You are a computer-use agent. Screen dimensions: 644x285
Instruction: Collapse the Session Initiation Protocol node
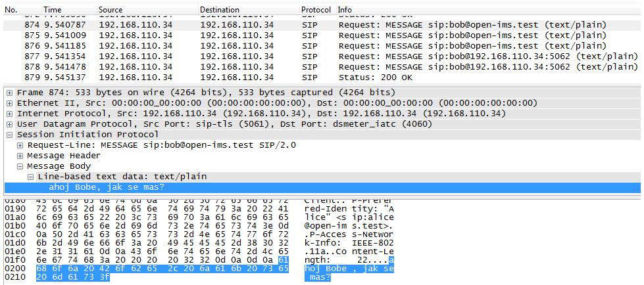pos(9,135)
